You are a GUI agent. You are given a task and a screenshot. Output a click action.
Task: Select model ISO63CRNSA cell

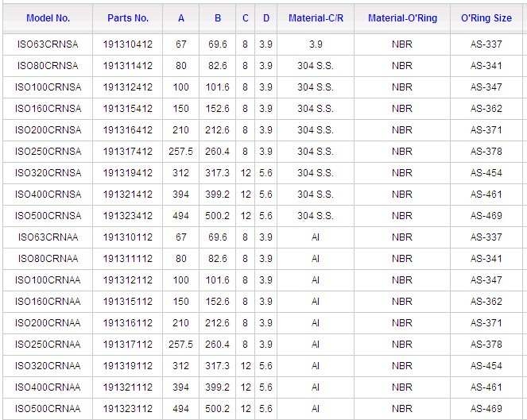(48, 44)
